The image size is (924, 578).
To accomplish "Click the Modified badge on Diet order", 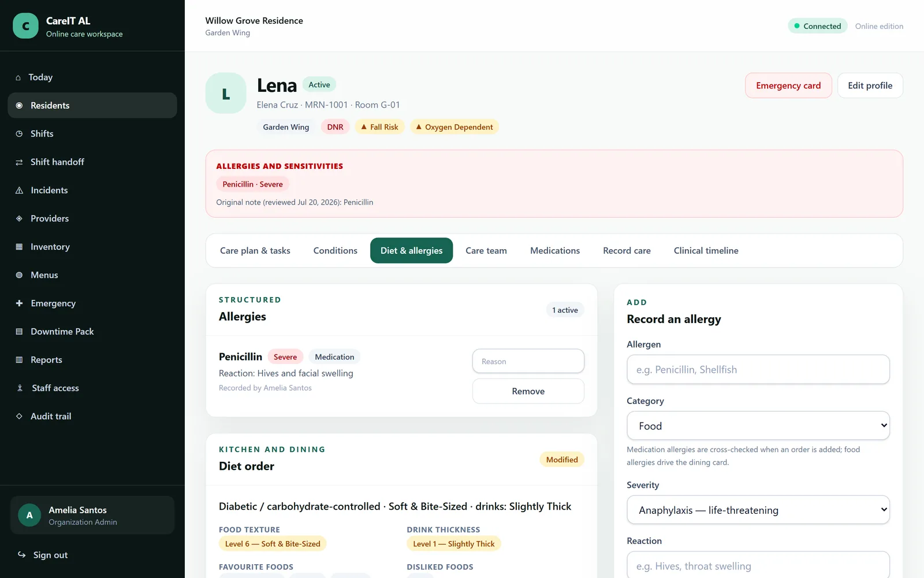I will click(x=562, y=460).
